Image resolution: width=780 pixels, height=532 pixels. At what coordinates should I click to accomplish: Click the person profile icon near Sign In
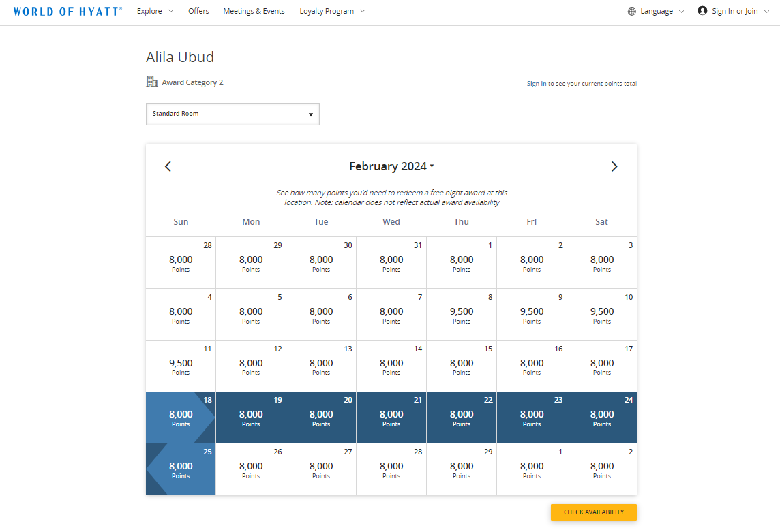(x=702, y=11)
